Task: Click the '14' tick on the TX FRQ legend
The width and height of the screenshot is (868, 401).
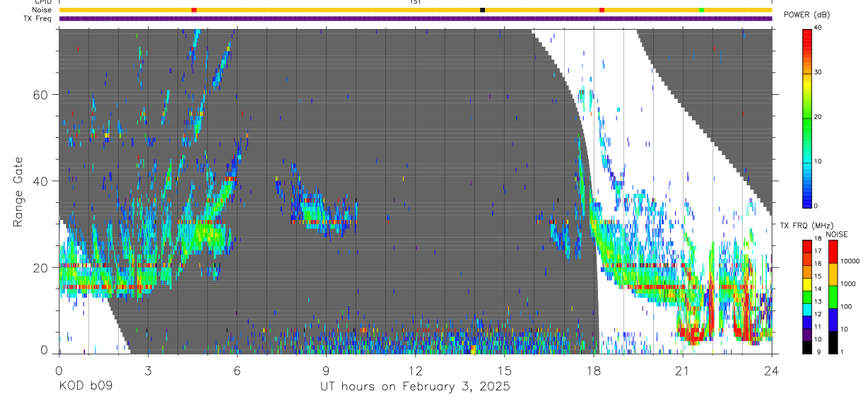Action: click(818, 289)
